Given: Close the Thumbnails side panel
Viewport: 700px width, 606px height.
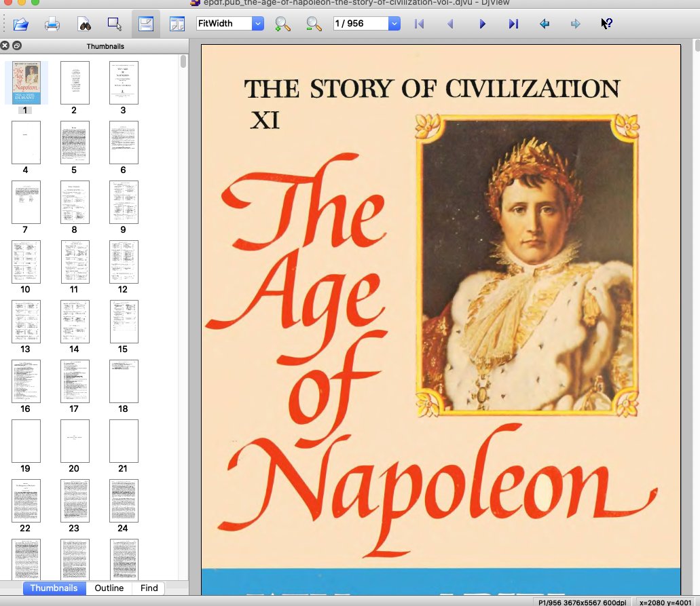Looking at the screenshot, I should click(x=5, y=45).
